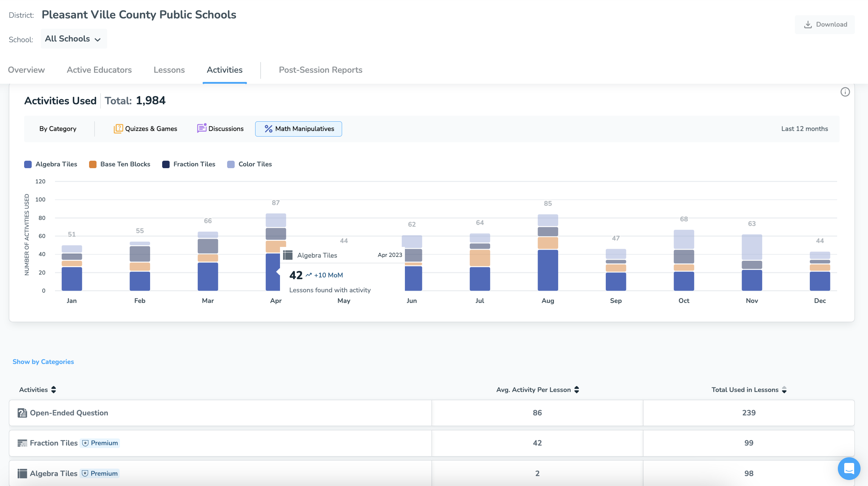Click the Show by Categories link

point(43,362)
